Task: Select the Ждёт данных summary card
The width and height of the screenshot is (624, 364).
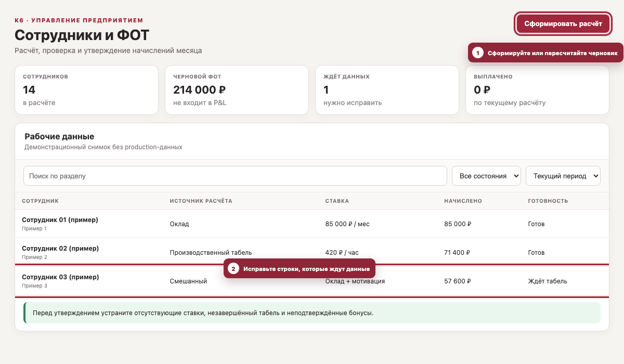Action: (387, 89)
